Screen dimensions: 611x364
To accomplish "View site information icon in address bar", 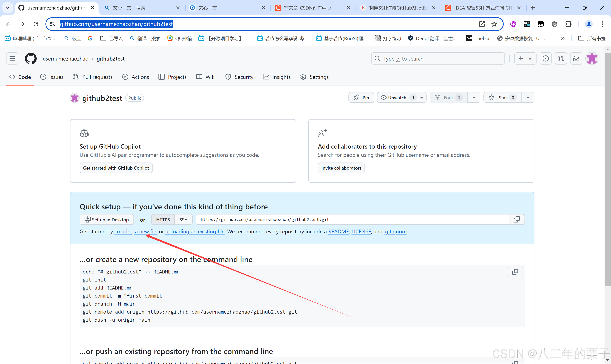I will click(52, 24).
